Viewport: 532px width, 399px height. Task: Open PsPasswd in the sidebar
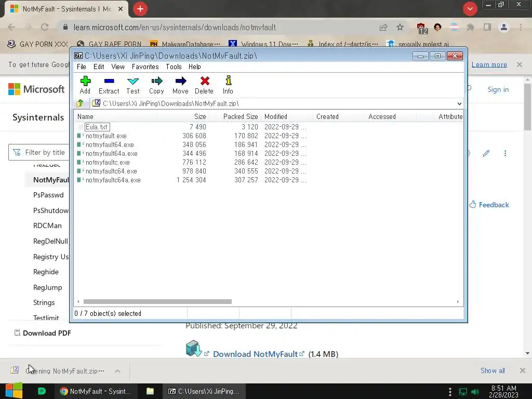tap(48, 195)
